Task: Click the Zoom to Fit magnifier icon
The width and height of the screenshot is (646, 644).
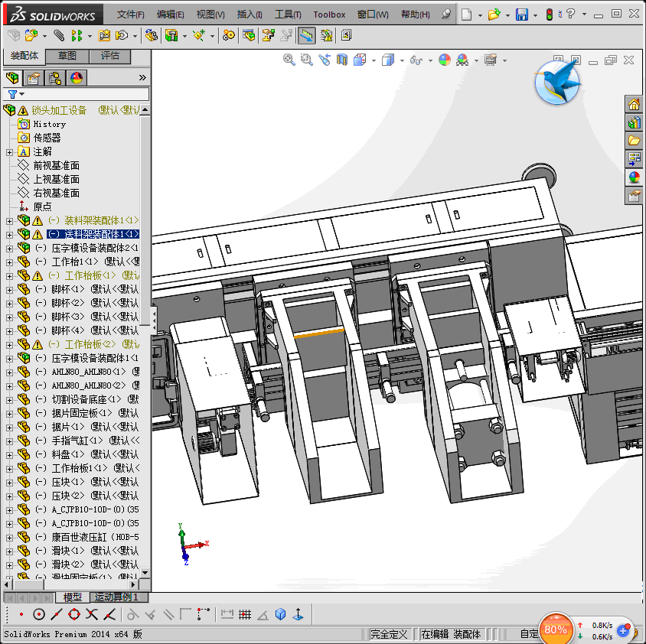Action: pos(289,60)
